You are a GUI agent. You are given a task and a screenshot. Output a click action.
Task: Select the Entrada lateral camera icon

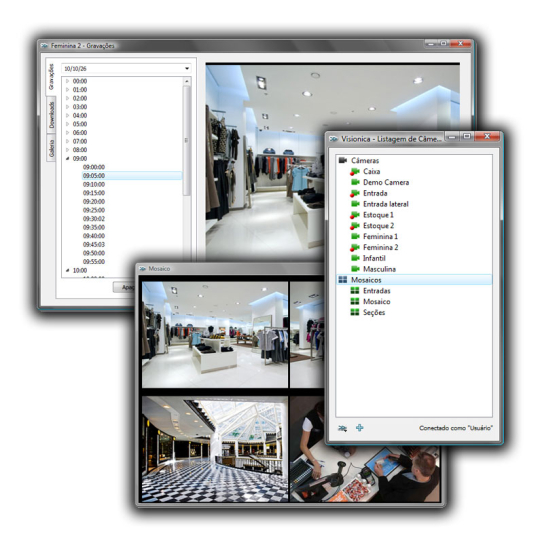point(355,204)
